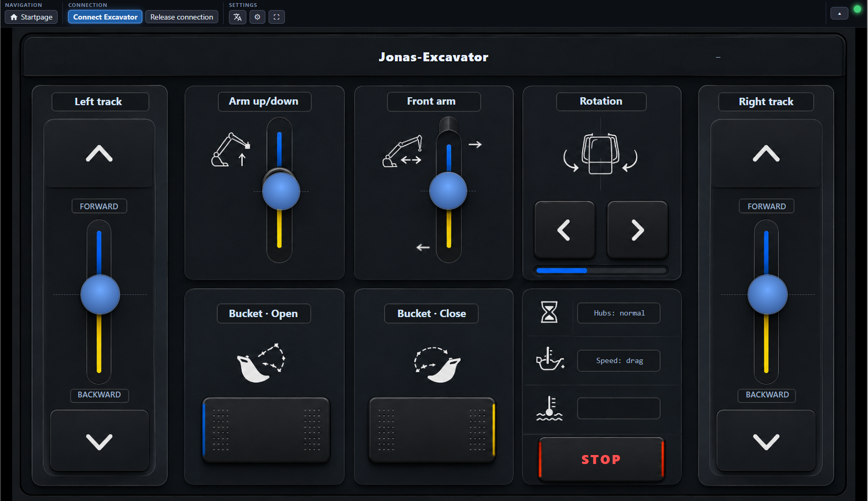This screenshot has height=501, width=868.
Task: Click the bucket opening icon
Action: pos(261,363)
